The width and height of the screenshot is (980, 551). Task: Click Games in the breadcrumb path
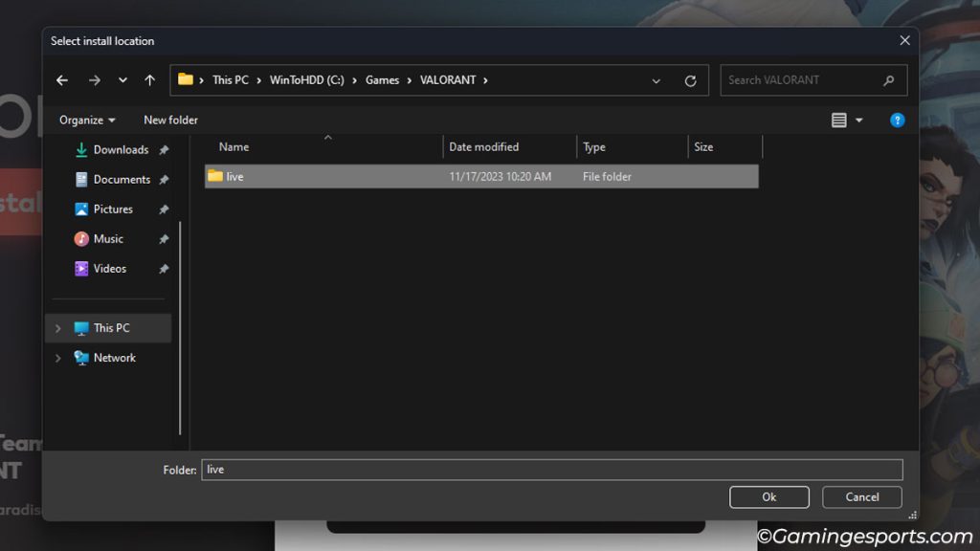[383, 80]
